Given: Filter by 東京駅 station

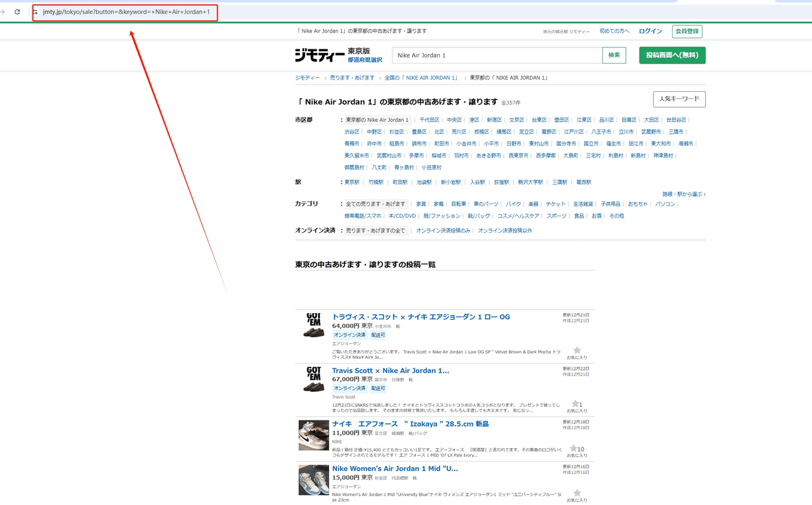Looking at the screenshot, I should (x=352, y=182).
